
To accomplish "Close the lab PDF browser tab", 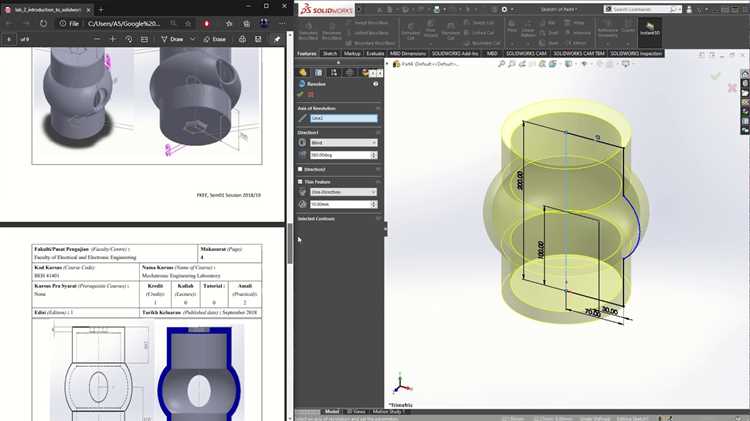I will coord(88,10).
